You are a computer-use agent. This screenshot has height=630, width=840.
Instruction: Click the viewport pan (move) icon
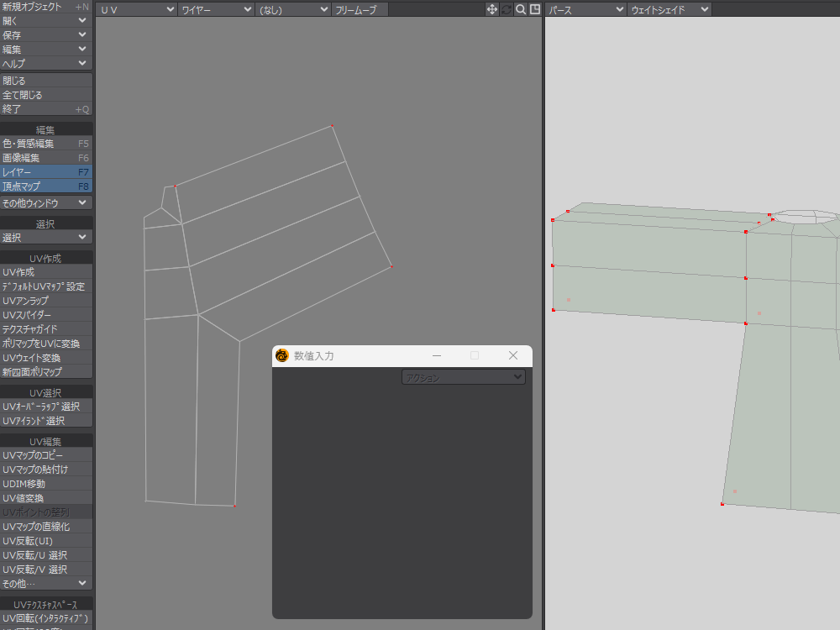[x=492, y=9]
